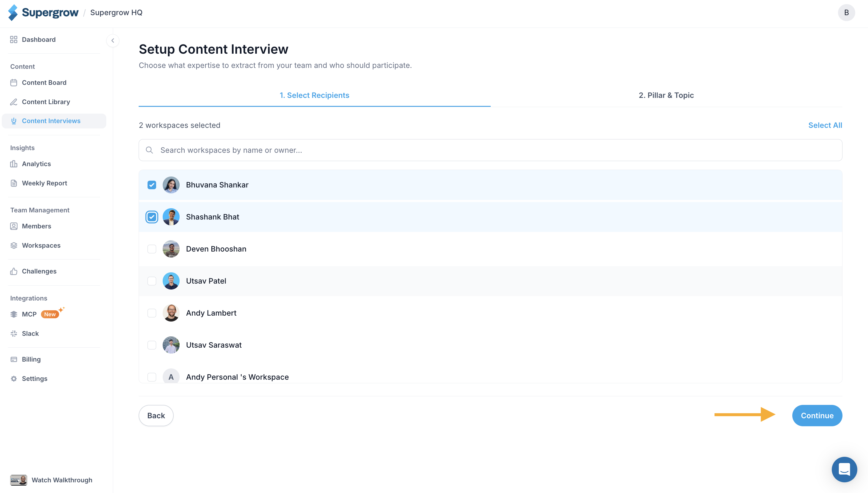This screenshot has width=868, height=493.
Task: Click the Continue button
Action: pyautogui.click(x=817, y=416)
